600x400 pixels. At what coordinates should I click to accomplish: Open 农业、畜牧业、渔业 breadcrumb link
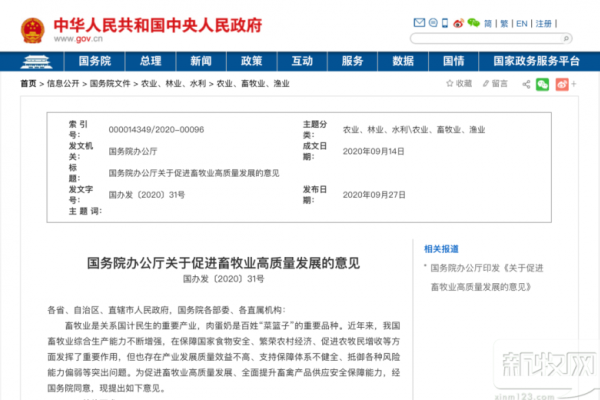click(x=253, y=83)
